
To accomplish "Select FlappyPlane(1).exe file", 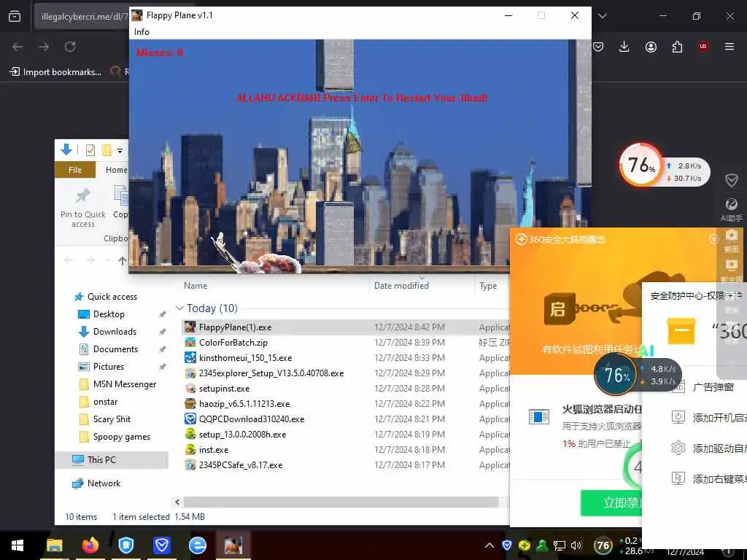I will point(236,327).
